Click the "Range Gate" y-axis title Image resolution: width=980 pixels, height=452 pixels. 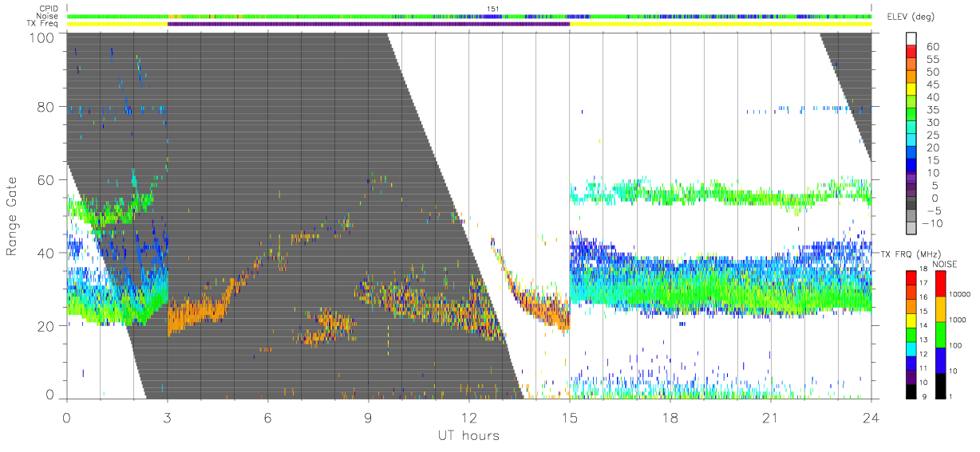pyautogui.click(x=12, y=216)
